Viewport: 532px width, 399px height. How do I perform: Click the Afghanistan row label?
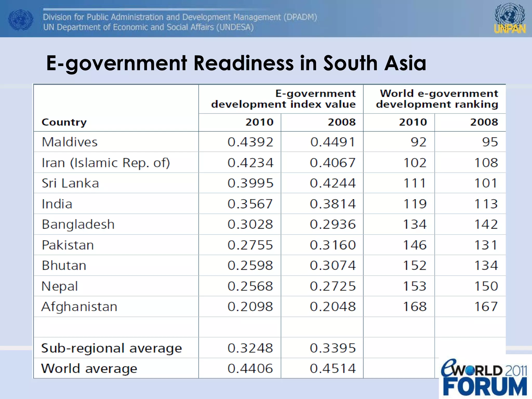click(x=79, y=307)
